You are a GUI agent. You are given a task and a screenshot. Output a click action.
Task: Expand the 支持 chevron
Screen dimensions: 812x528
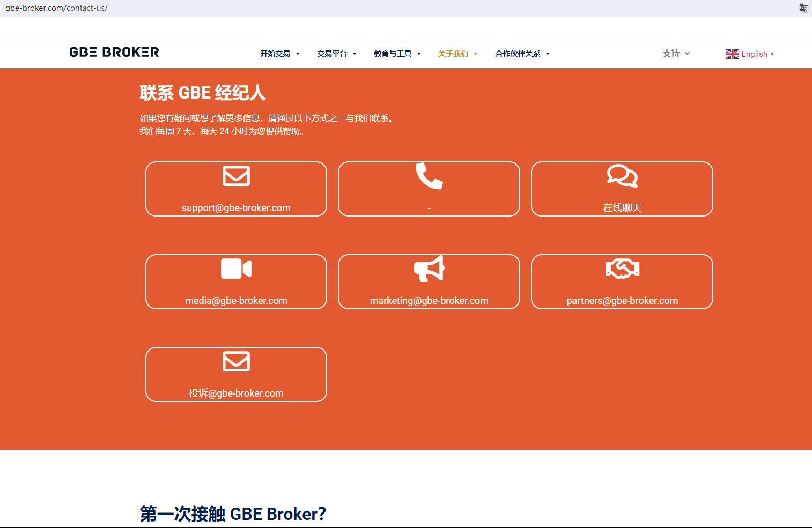(688, 54)
